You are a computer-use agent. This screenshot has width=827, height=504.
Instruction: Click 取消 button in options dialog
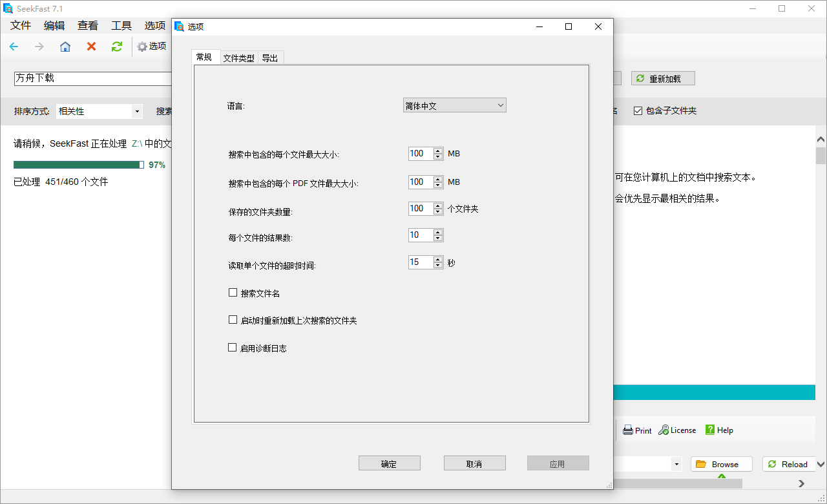pos(475,463)
